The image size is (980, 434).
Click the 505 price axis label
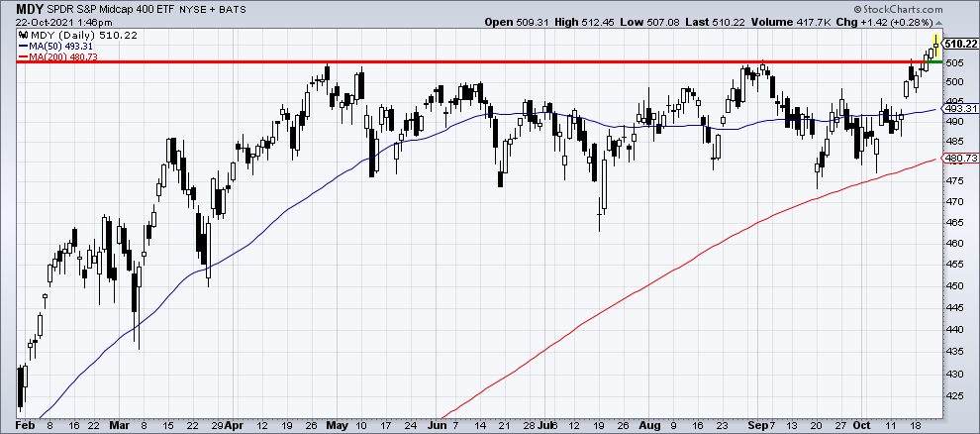click(952, 63)
